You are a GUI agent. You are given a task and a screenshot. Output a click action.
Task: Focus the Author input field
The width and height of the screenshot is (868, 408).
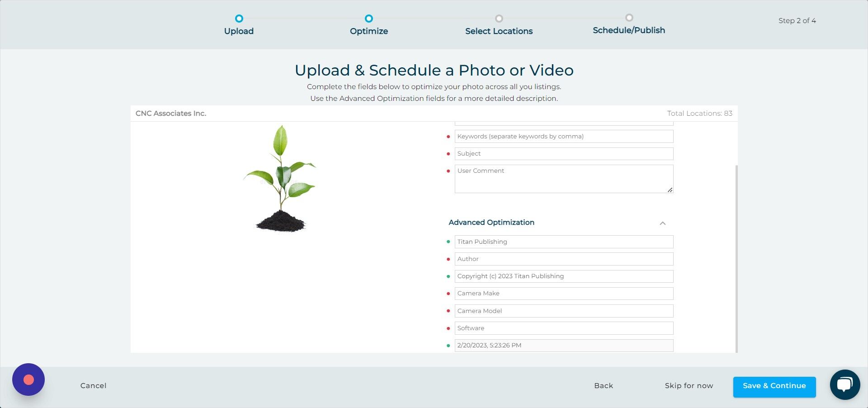(564, 259)
